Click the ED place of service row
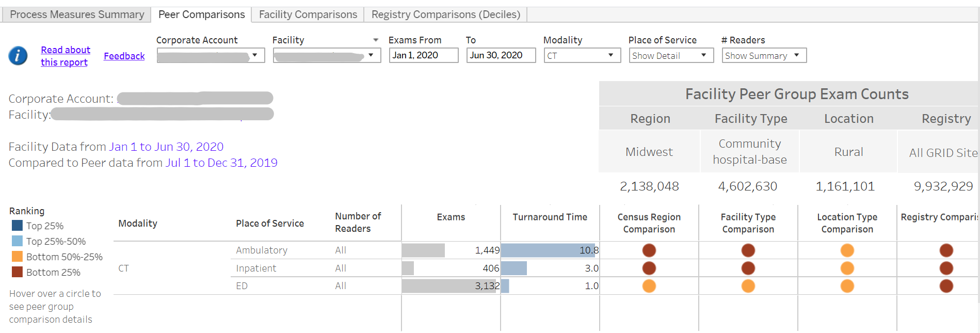The image size is (980, 333). (242, 286)
